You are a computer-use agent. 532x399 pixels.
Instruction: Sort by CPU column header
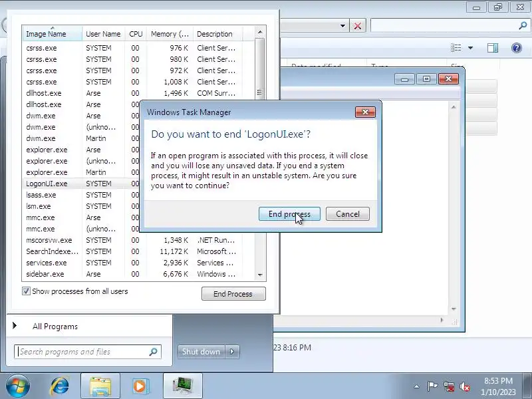(136, 34)
